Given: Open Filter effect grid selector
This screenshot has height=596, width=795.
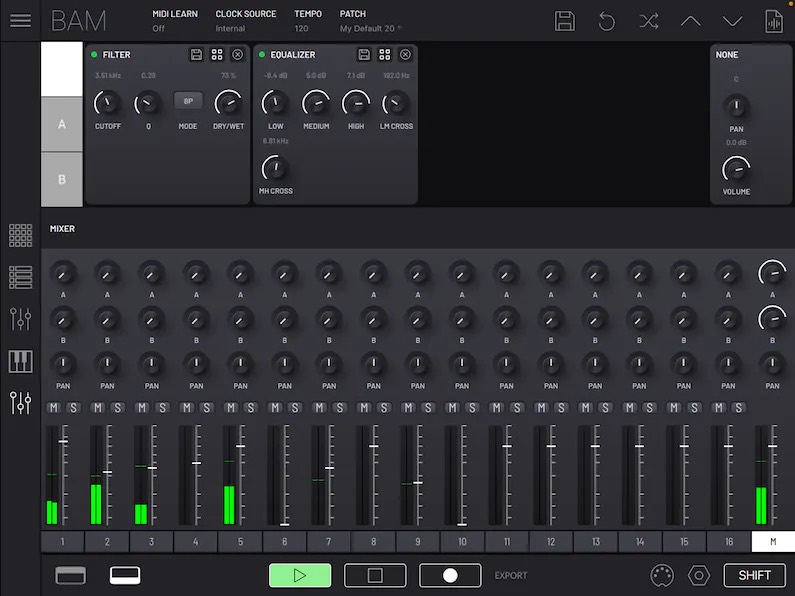Looking at the screenshot, I should (217, 54).
